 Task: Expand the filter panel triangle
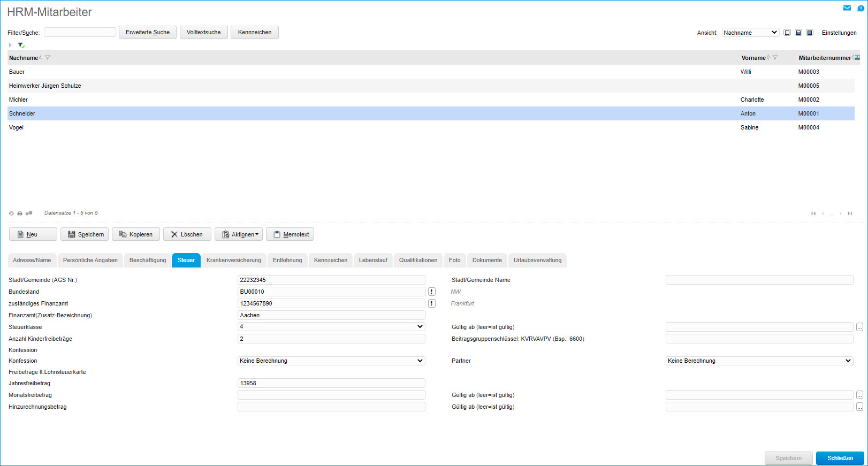coord(10,45)
